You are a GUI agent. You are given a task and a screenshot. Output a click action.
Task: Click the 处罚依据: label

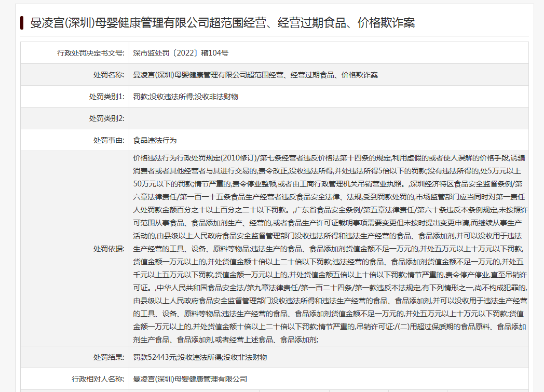pos(108,249)
